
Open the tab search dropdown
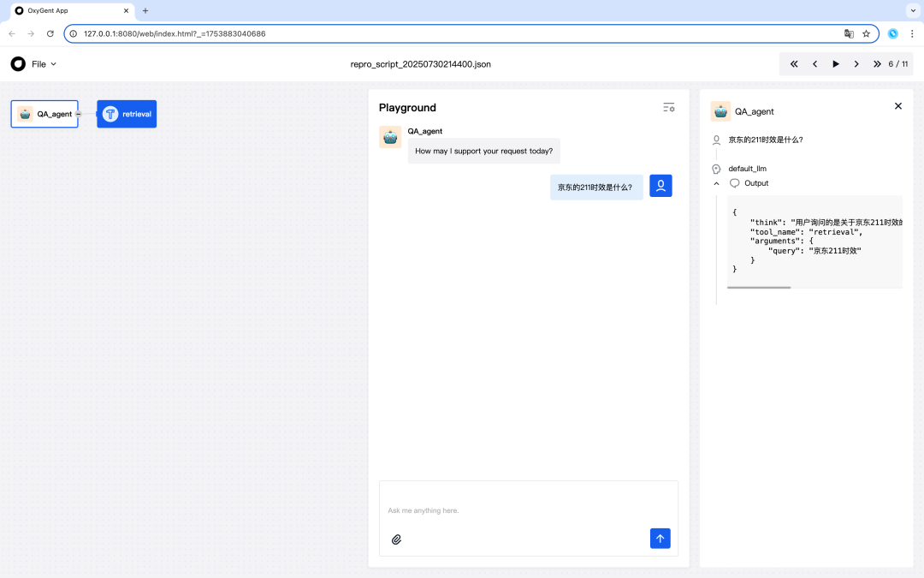click(x=914, y=10)
